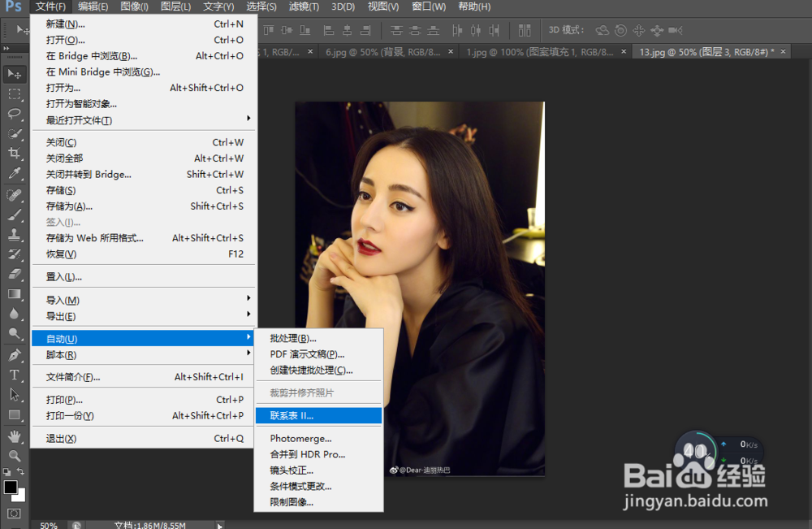
Task: Choose 限制图像... in submenu
Action: [318, 502]
